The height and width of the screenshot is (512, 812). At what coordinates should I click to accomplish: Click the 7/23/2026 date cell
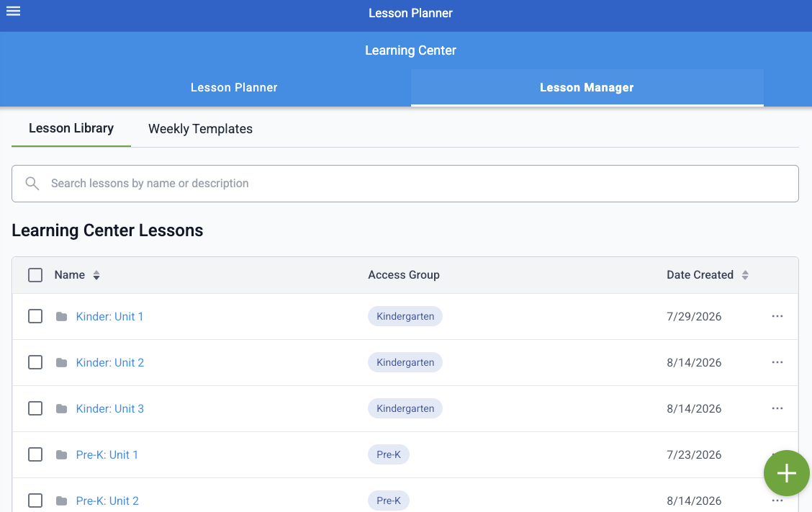pyautogui.click(x=694, y=454)
